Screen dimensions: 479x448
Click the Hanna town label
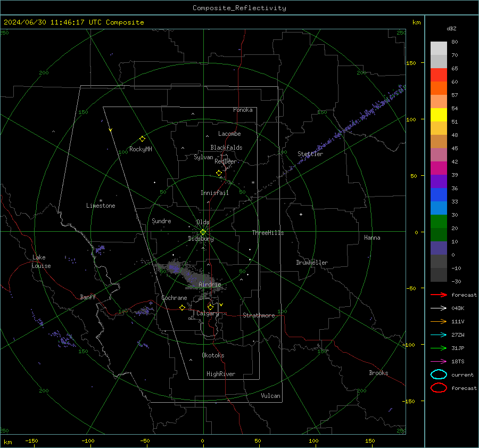(x=372, y=238)
